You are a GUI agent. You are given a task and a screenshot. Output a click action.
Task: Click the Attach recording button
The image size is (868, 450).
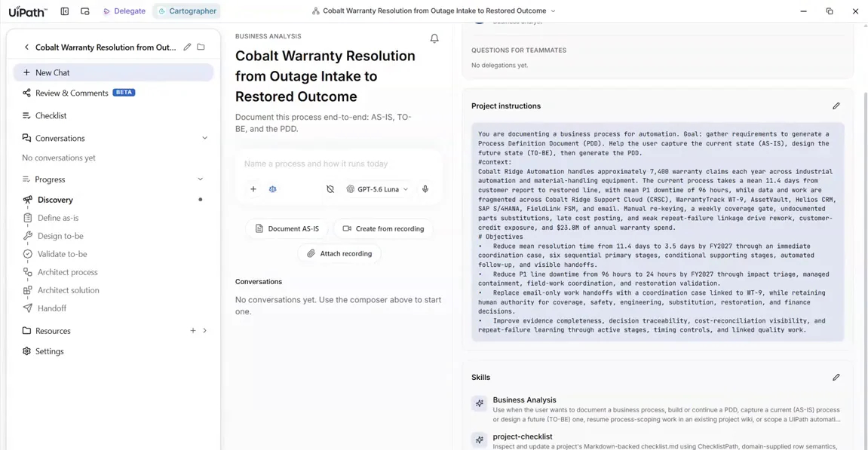tap(339, 253)
